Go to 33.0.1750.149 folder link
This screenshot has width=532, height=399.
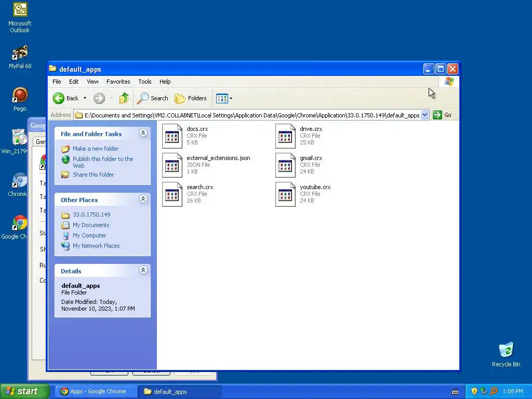(91, 215)
